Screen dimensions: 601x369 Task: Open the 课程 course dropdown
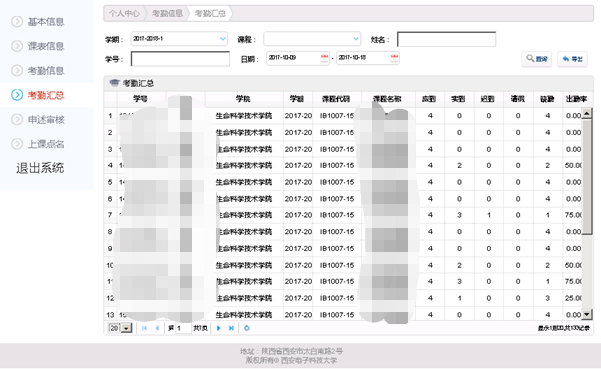pyautogui.click(x=312, y=39)
